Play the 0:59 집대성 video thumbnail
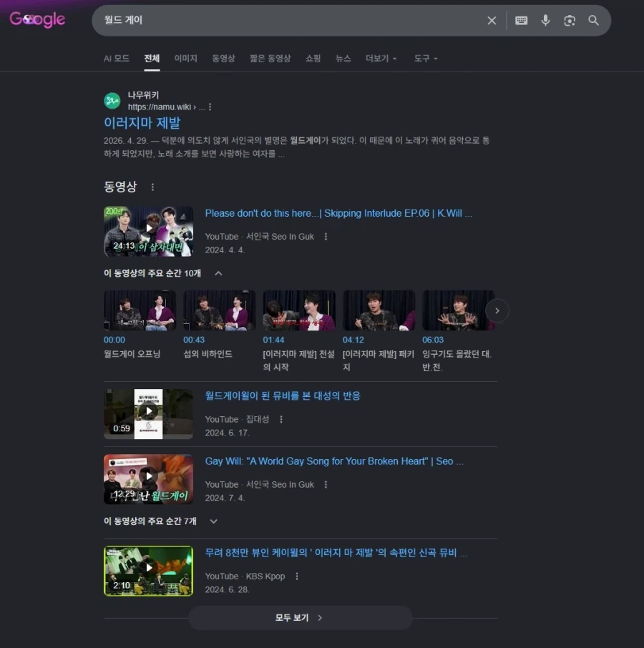This screenshot has height=648, width=644. point(148,413)
